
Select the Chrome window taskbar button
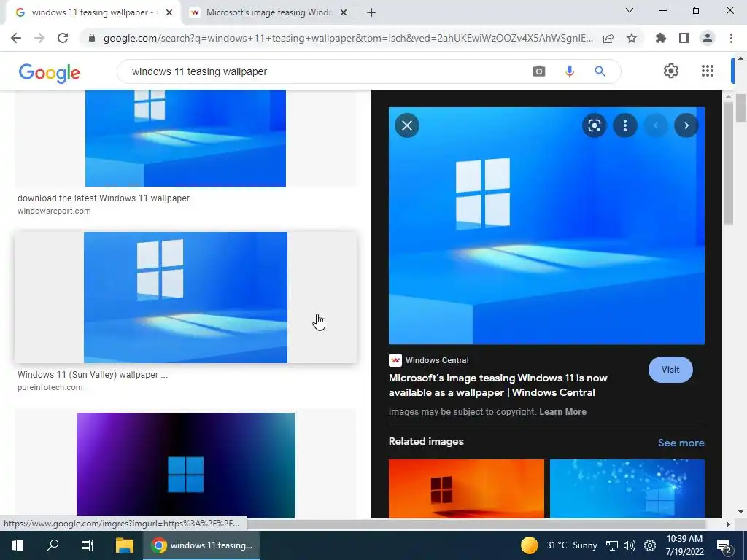pos(201,545)
